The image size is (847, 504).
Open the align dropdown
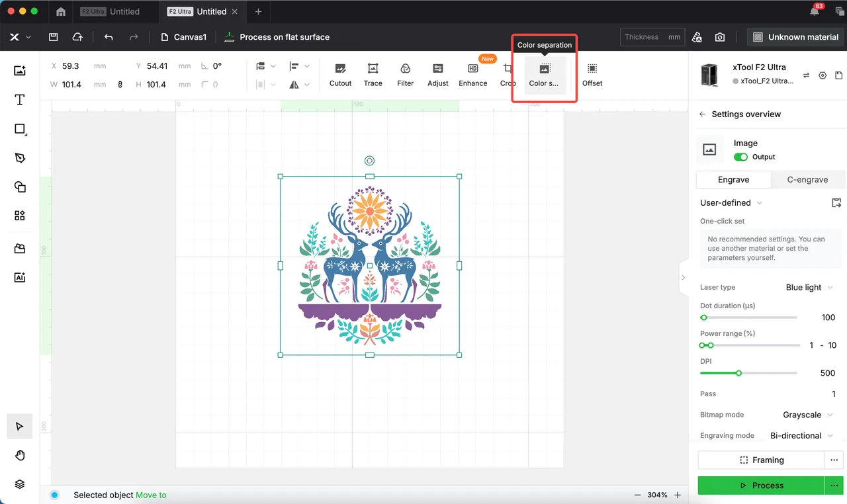300,66
